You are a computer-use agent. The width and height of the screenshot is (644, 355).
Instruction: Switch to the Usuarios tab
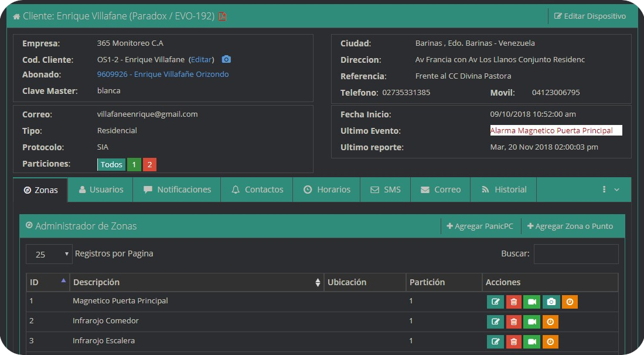[x=101, y=190]
